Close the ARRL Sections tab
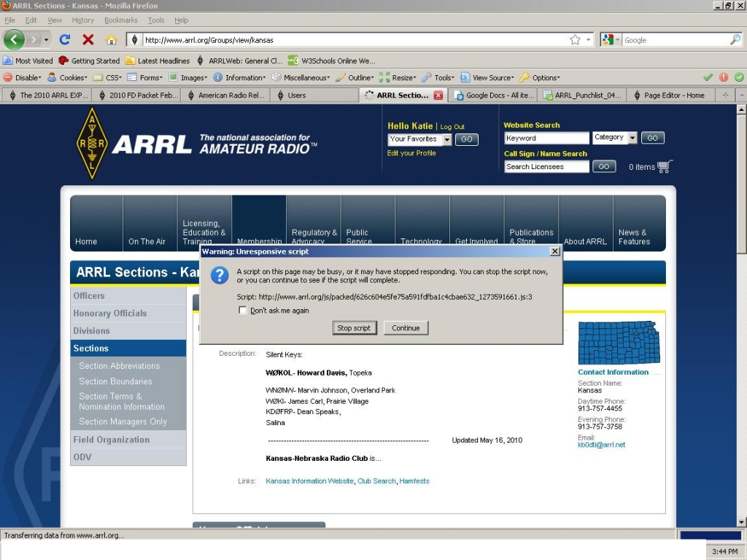This screenshot has width=747, height=560. pyautogui.click(x=438, y=96)
